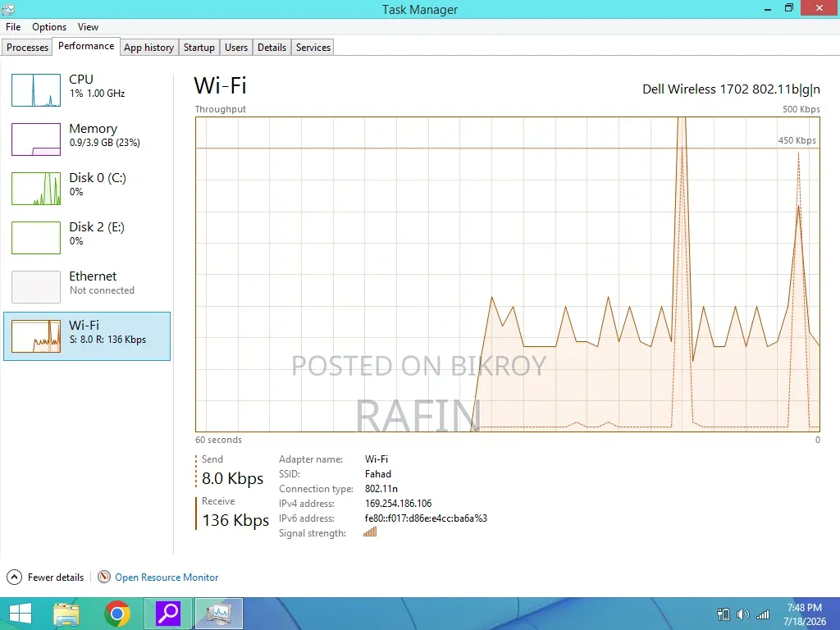Image resolution: width=840 pixels, height=630 pixels.
Task: Click the Dell Wireless 1702 adapter text
Action: 731,89
